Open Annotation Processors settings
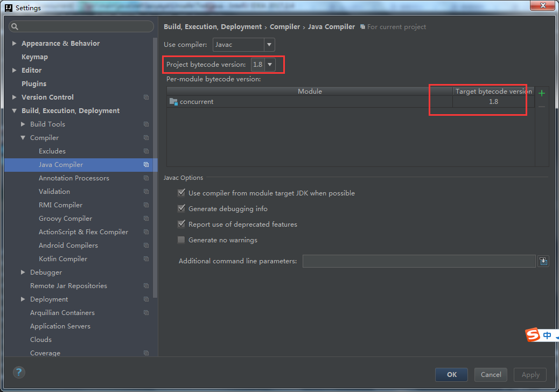 (x=74, y=178)
